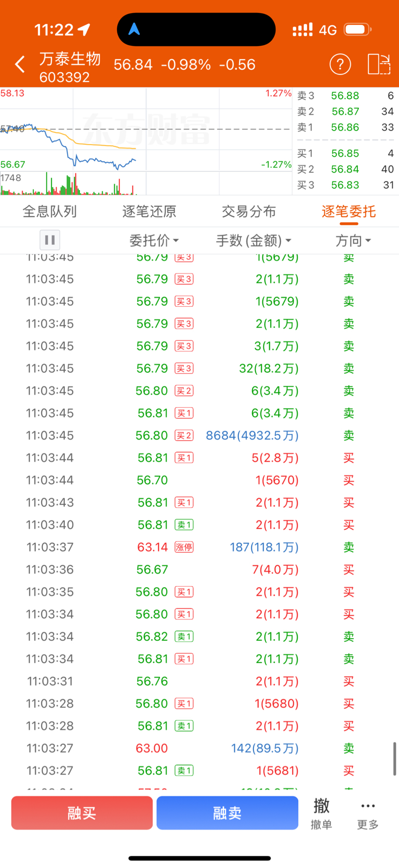Tap the 5(2.8万) buy order amount

pyautogui.click(x=275, y=458)
